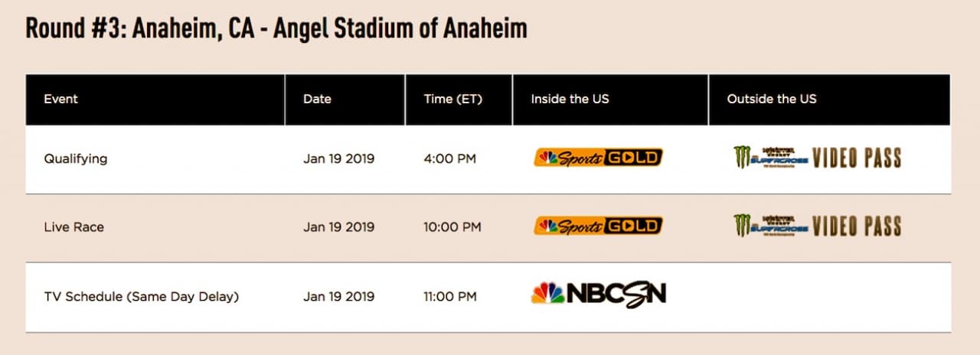Click the 10:00 PM time cell
Screen dimensions: 980x355
(x=452, y=227)
